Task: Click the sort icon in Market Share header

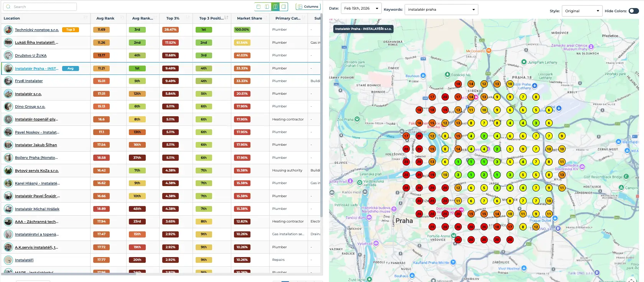Action: coord(266,18)
